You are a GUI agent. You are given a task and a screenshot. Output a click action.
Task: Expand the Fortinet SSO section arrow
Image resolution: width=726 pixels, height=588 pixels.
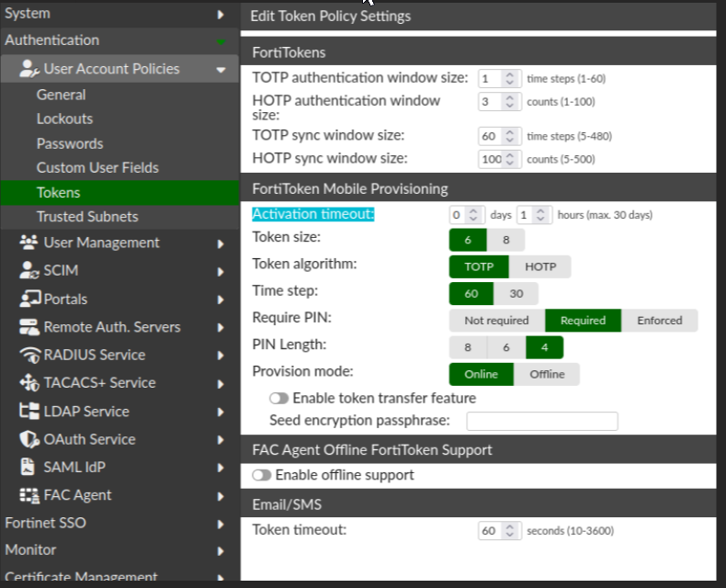[221, 524]
